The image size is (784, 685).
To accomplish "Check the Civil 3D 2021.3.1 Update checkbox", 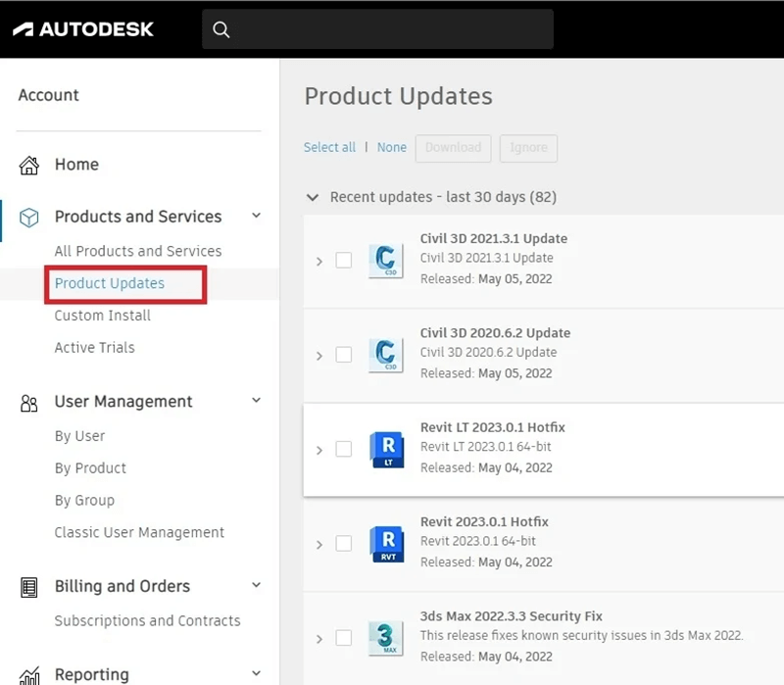I will [x=344, y=261].
